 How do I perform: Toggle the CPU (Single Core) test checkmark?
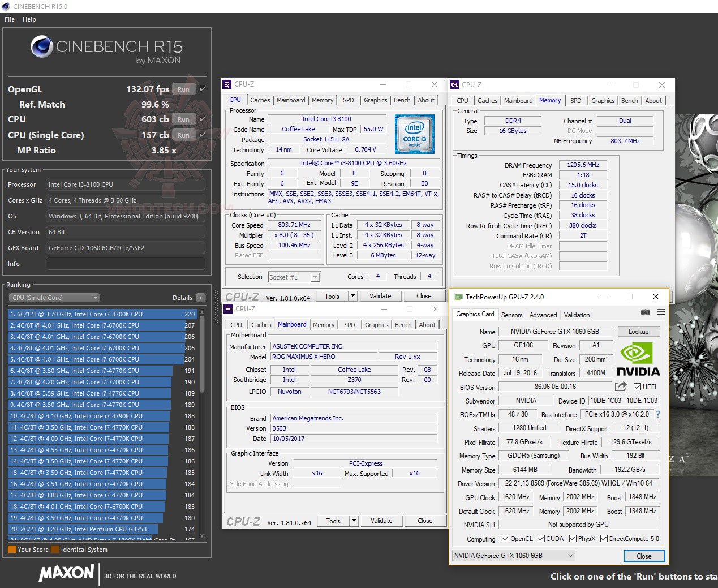click(203, 135)
